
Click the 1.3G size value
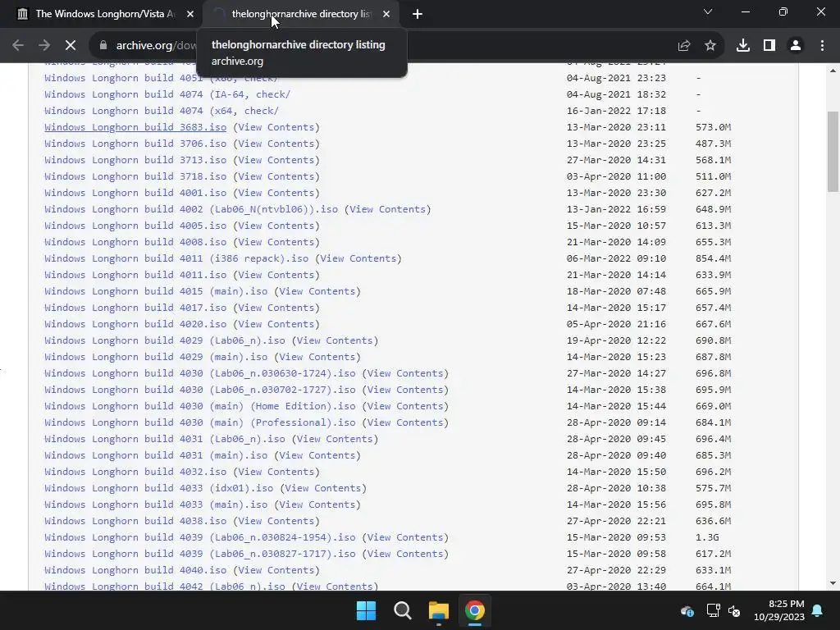pyautogui.click(x=707, y=537)
